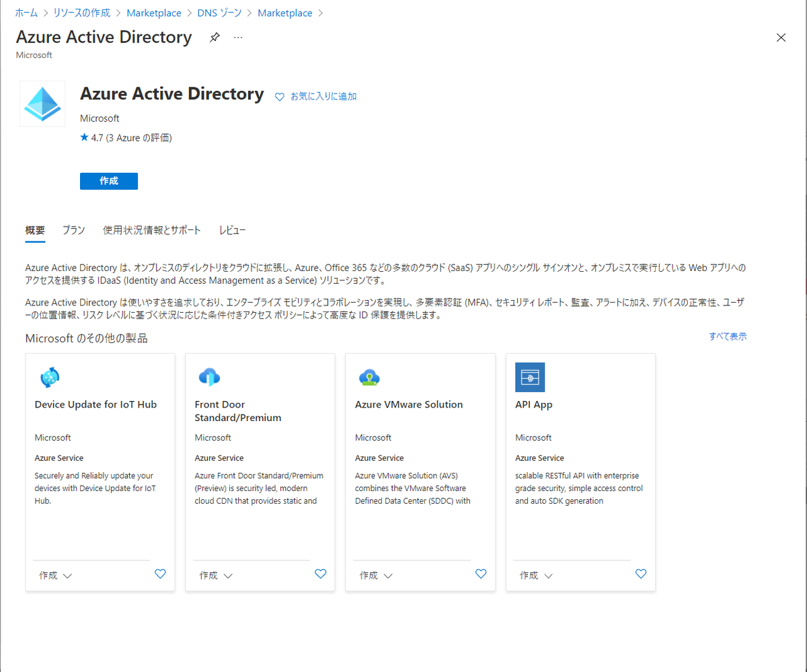Click the Azure VMware Solution icon
Screen dimensions: 807x672
click(x=369, y=377)
